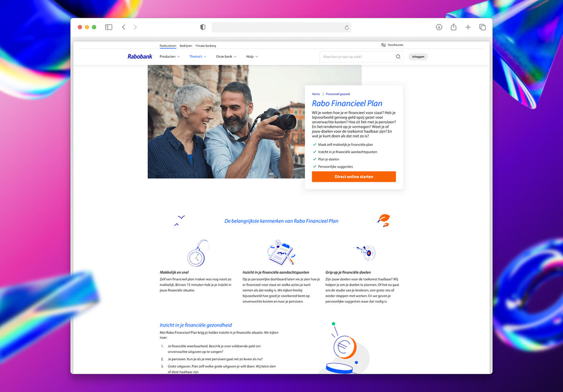Click 'Inzicht in je financiële aandachtspunten' checklist item
This screenshot has width=563, height=392.
tap(347, 152)
